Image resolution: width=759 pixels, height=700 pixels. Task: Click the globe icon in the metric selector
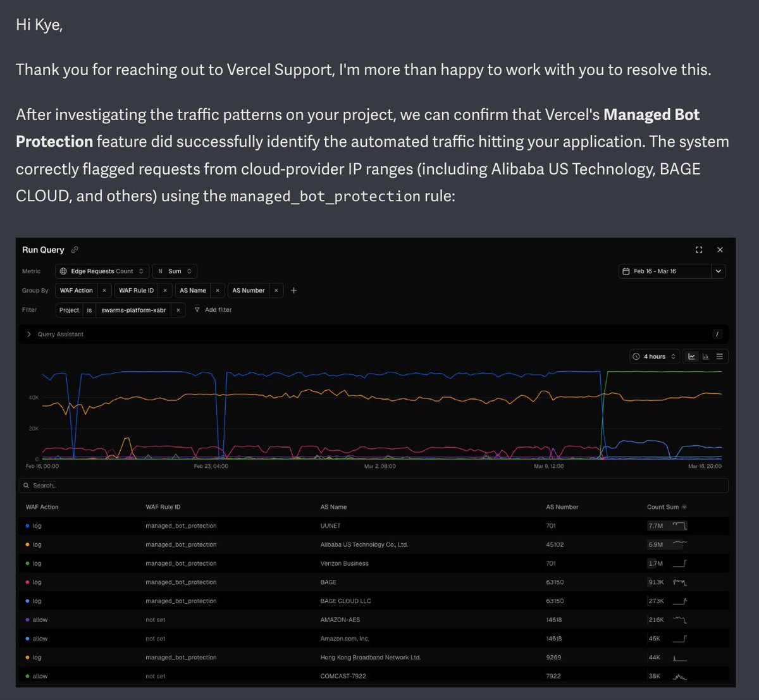tap(63, 271)
